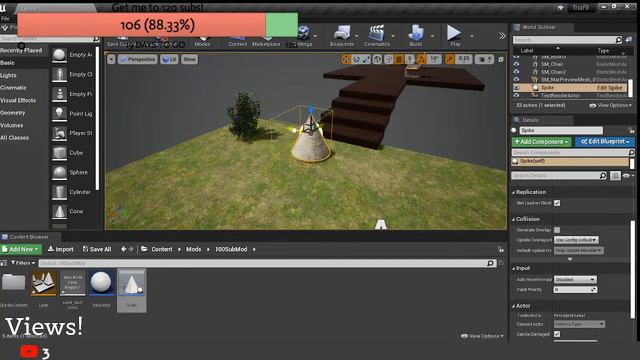Select the scale gizmo tool
Screen dimensions: 640x360
click(x=366, y=59)
